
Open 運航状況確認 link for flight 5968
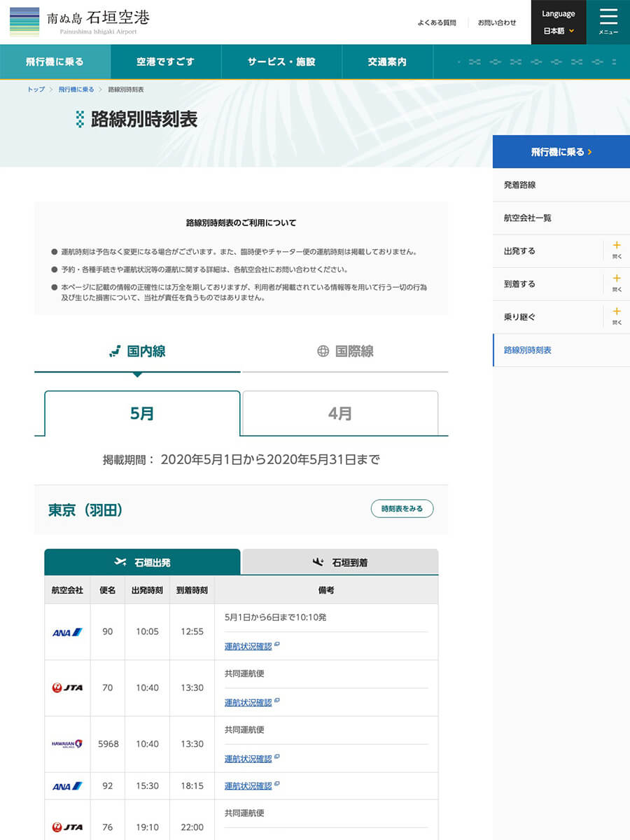tap(248, 759)
